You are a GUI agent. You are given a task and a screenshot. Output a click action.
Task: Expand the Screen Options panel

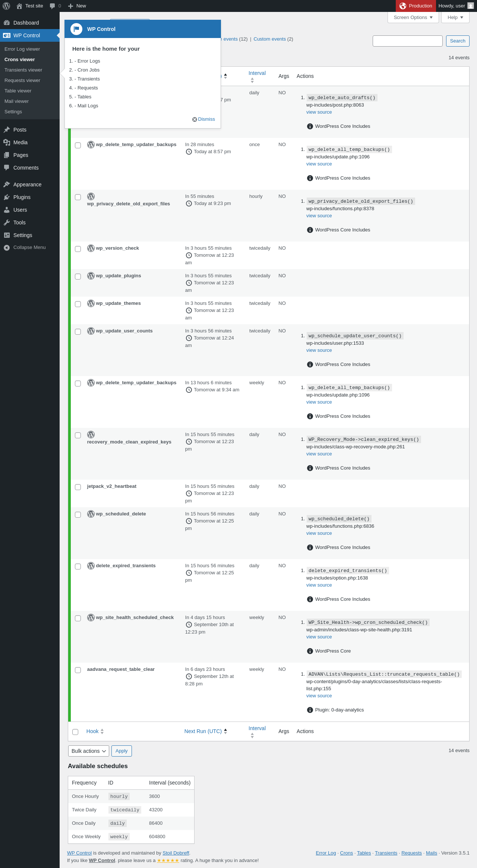tap(413, 18)
